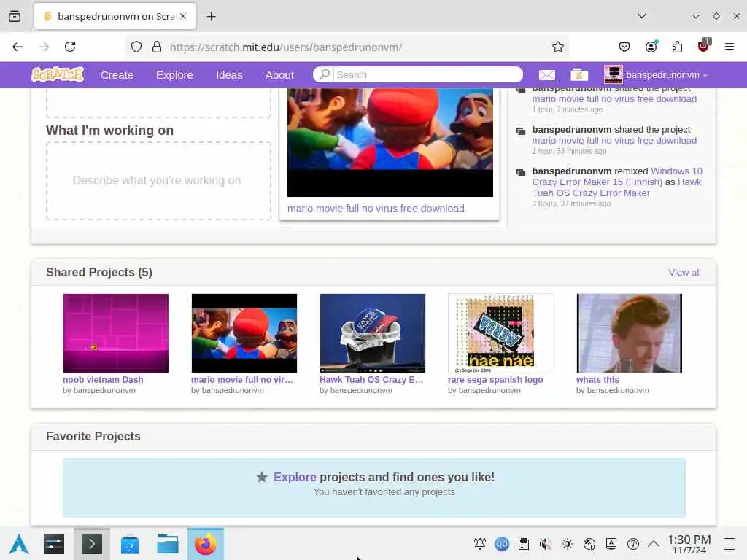Open the banspedrunonvm account dropdown

667,75
